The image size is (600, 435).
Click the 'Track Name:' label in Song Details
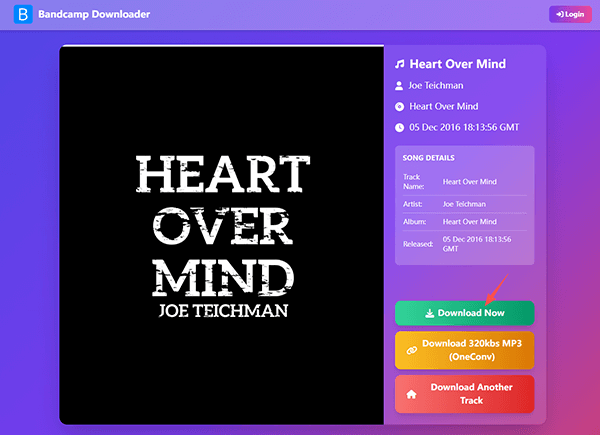413,182
